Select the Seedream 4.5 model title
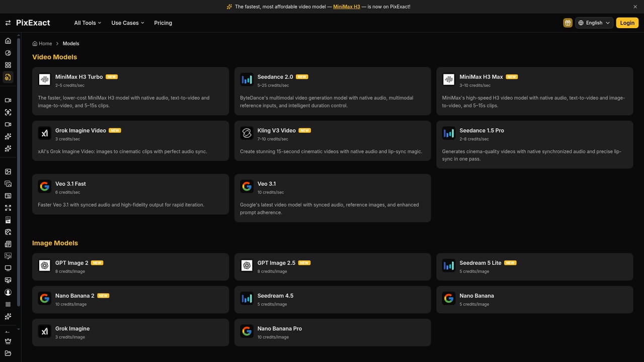 coord(275,296)
